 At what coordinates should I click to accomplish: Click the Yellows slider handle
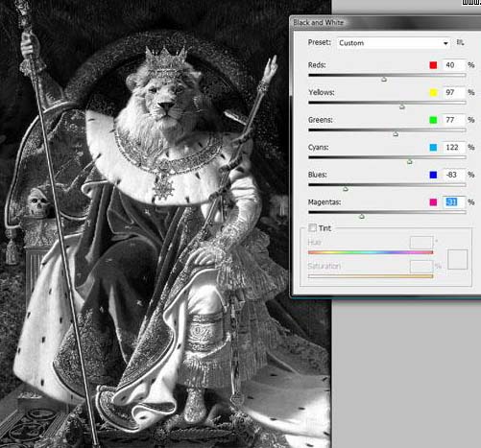(x=402, y=106)
